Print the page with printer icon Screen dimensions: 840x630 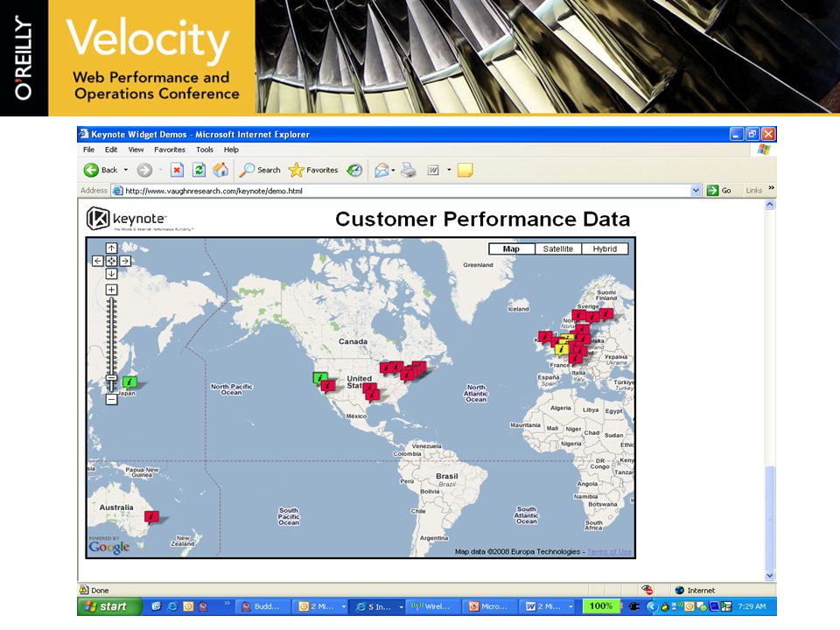click(x=409, y=171)
